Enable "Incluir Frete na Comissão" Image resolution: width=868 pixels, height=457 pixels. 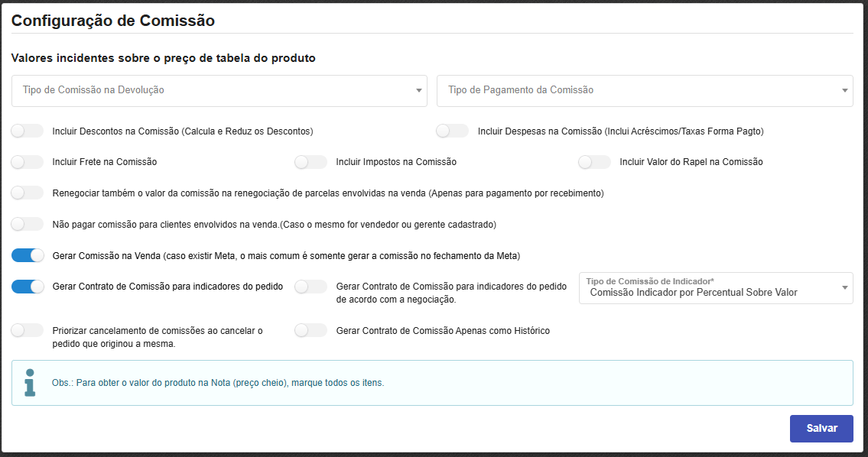coord(27,161)
